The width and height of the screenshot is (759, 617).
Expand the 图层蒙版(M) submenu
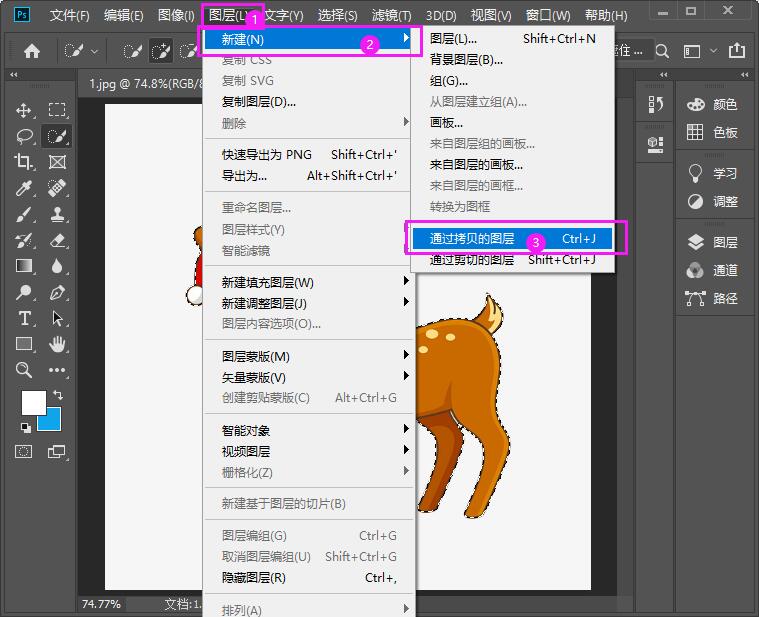(309, 357)
